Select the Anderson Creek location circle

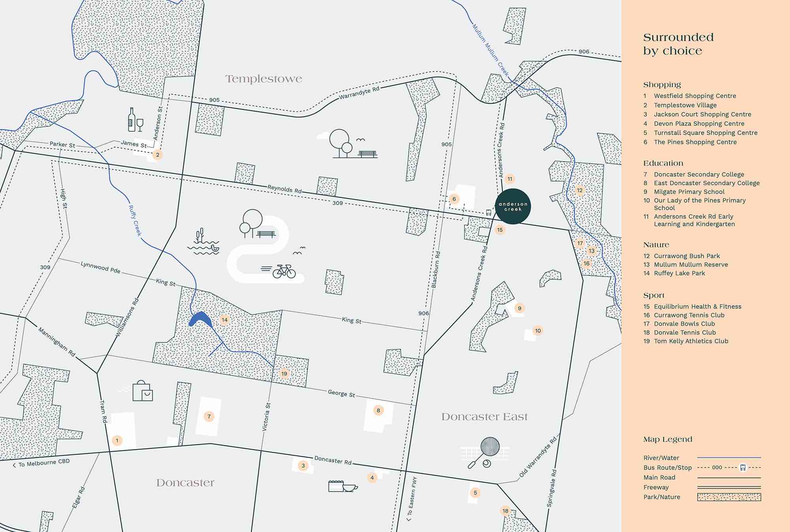coord(513,207)
